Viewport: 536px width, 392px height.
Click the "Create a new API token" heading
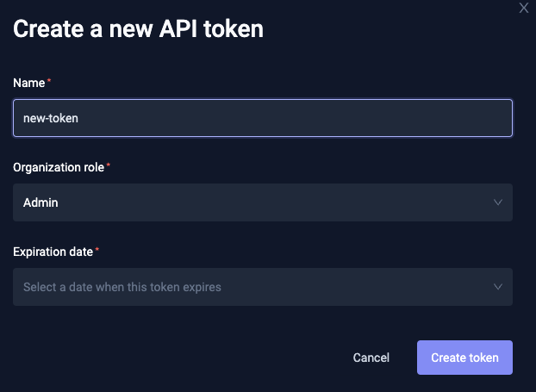pyautogui.click(x=138, y=29)
